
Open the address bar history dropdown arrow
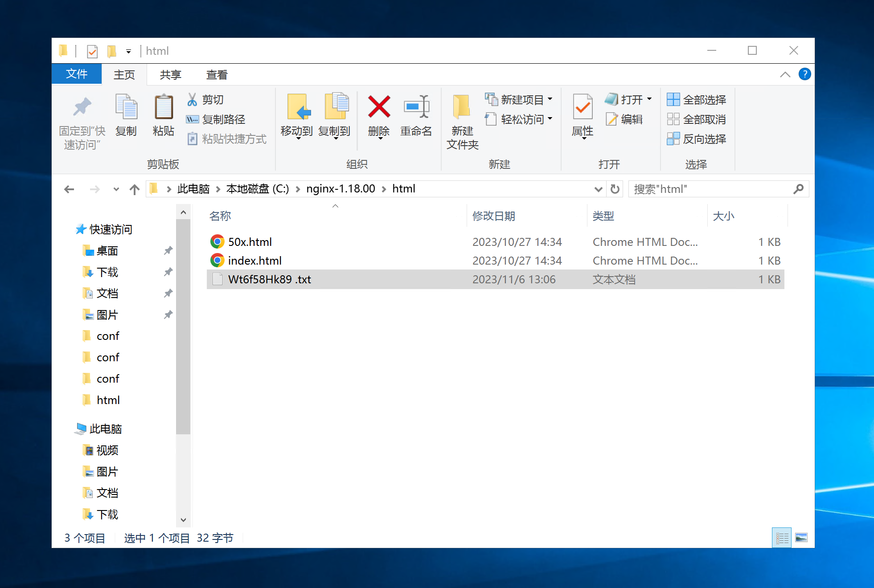tap(598, 189)
